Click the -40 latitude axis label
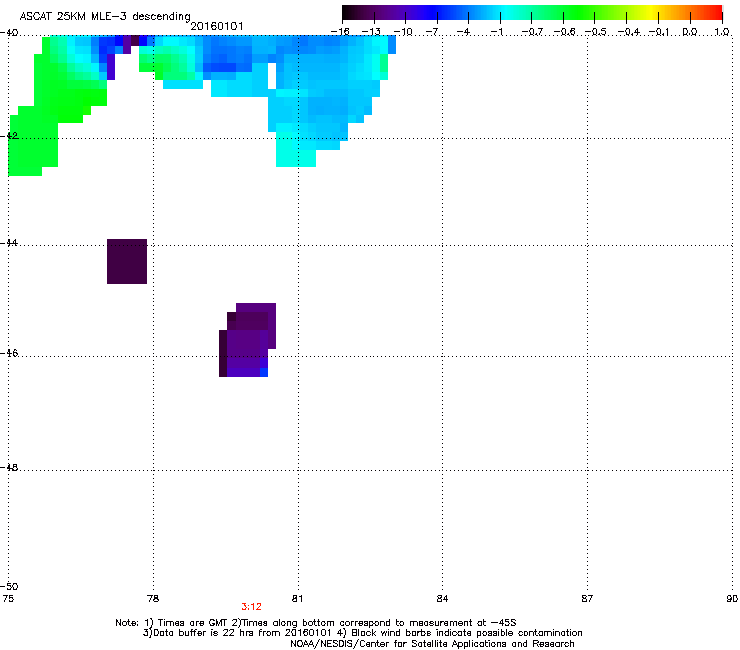This screenshot has height=650, width=740. point(9,33)
